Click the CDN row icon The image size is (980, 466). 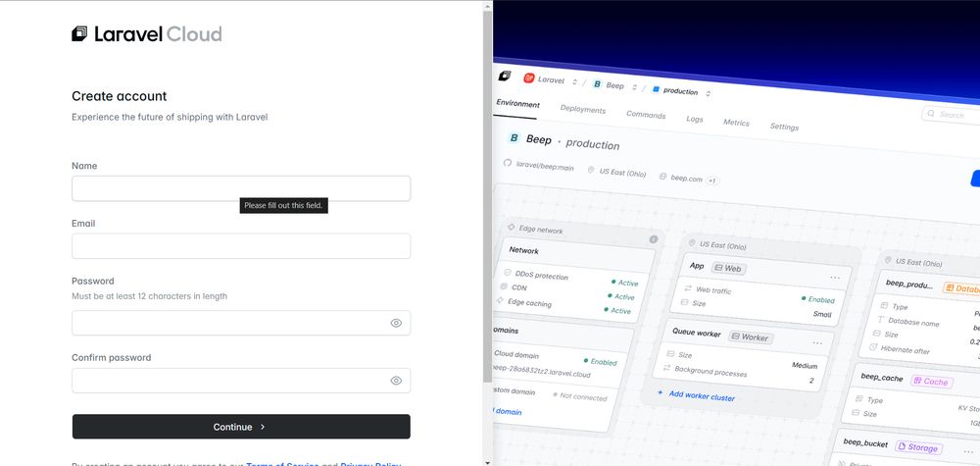click(504, 286)
